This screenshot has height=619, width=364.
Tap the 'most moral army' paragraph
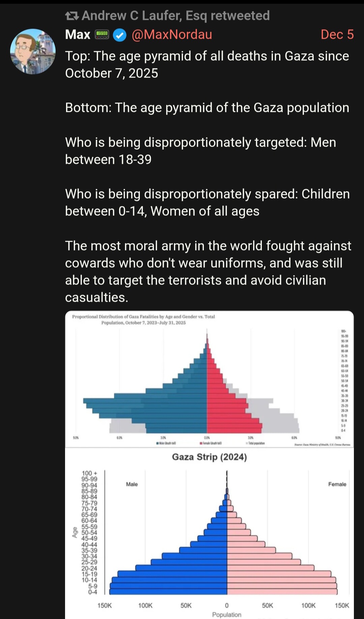tap(208, 271)
